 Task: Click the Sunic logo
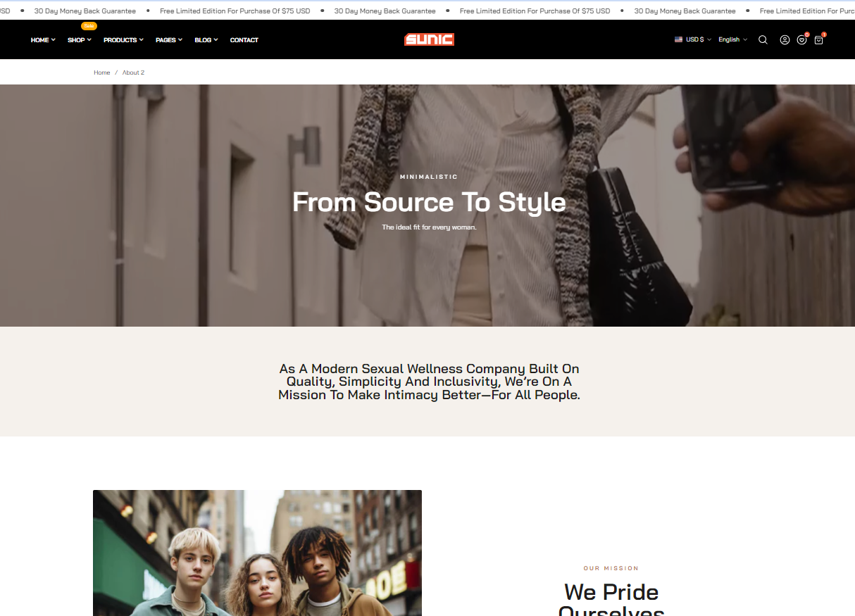[x=429, y=39]
